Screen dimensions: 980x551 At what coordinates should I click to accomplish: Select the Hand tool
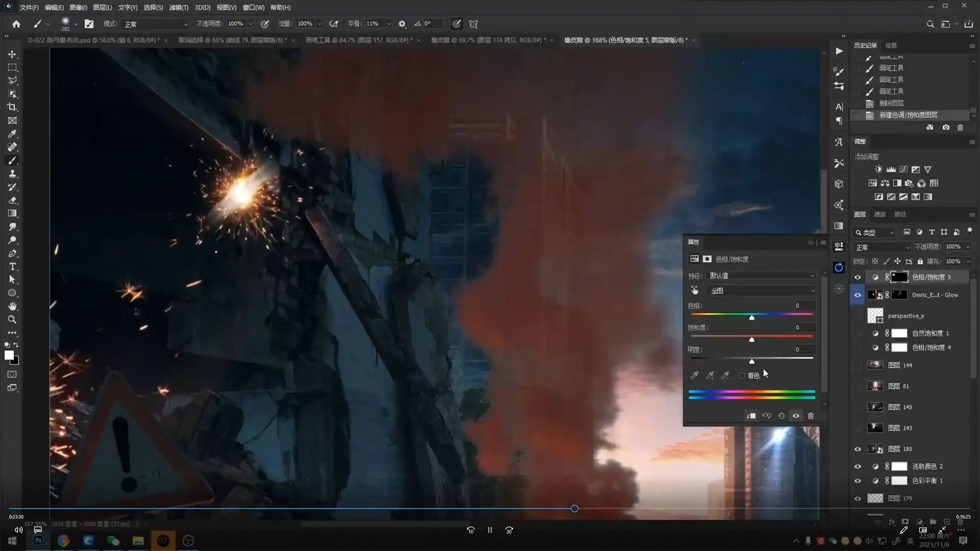coord(12,306)
